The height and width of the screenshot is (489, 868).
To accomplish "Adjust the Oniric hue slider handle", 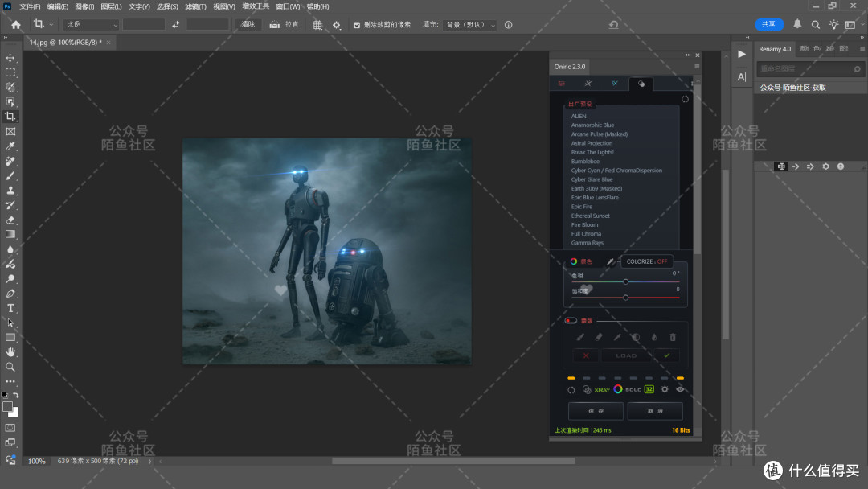I will (625, 281).
